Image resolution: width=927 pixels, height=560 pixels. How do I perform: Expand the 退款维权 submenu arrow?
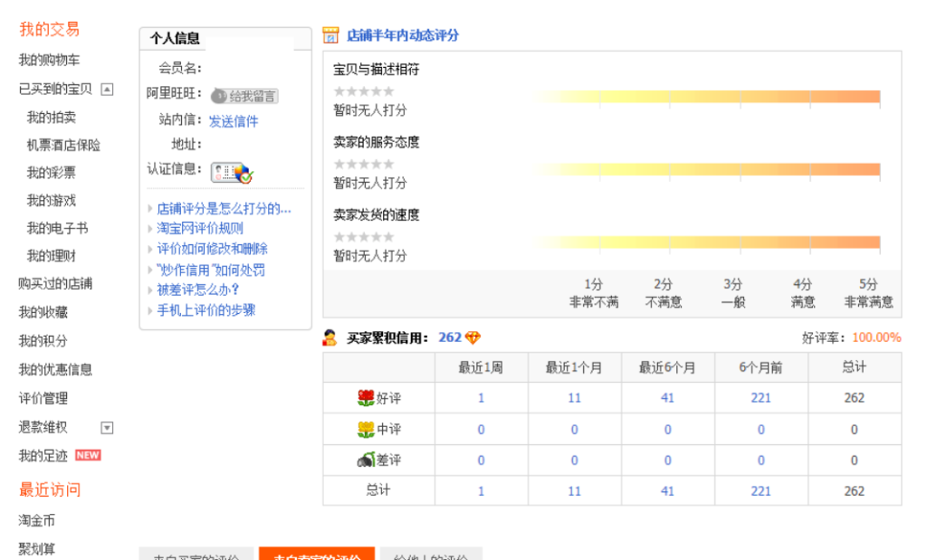tap(107, 428)
